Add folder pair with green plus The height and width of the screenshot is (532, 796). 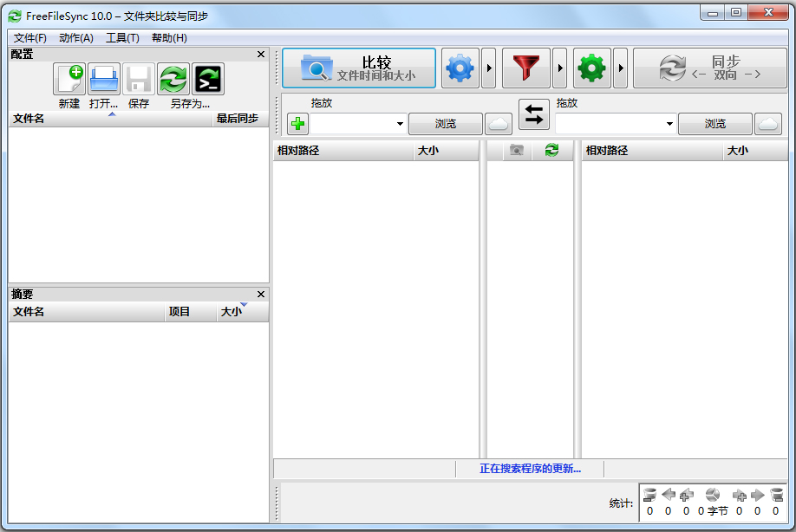click(x=298, y=124)
